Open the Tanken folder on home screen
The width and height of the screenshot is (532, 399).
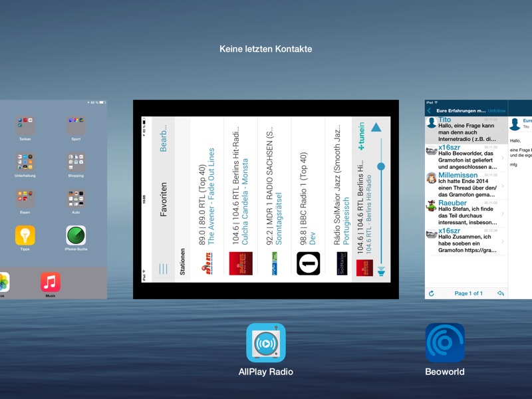25,126
